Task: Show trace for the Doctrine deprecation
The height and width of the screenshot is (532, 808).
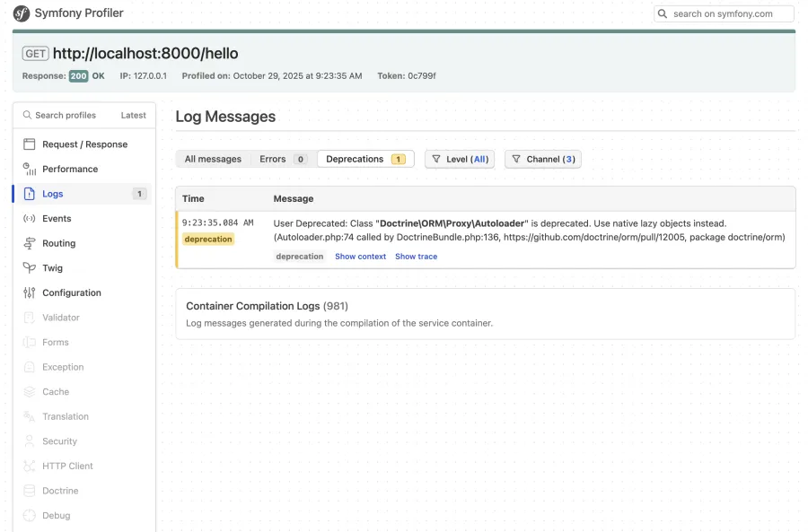Action: (x=416, y=256)
